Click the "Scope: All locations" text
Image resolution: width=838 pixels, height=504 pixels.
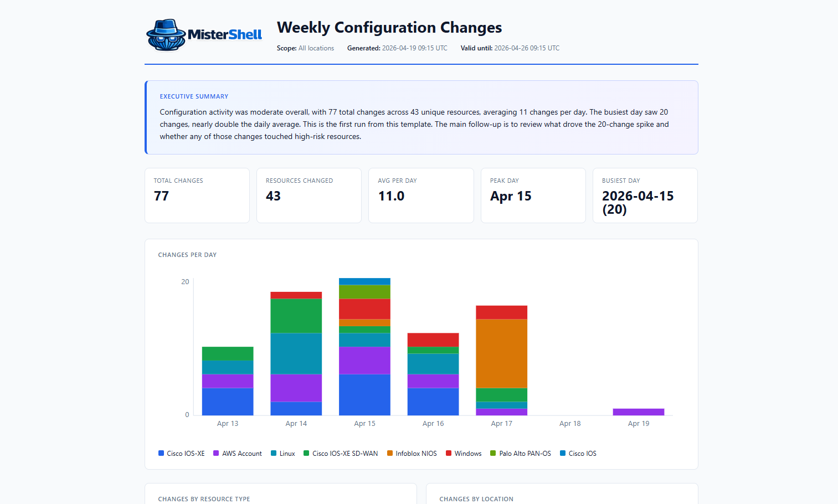(x=305, y=48)
